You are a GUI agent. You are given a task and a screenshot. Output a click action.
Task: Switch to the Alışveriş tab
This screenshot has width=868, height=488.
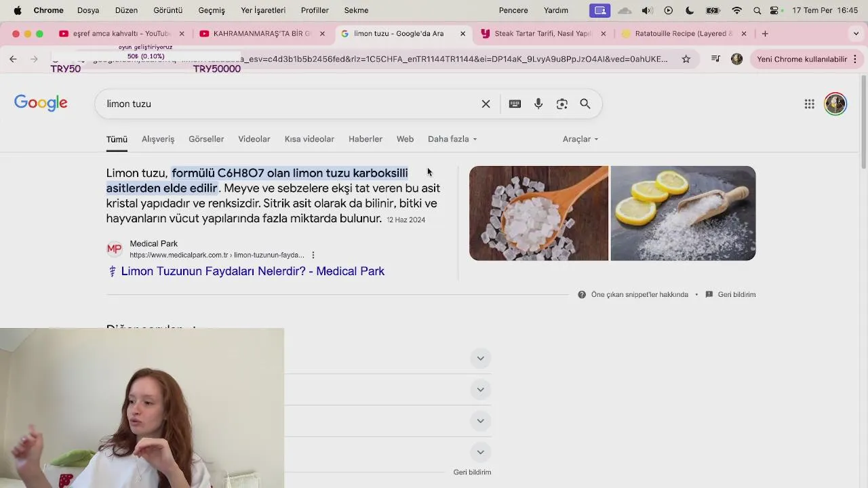(x=158, y=139)
